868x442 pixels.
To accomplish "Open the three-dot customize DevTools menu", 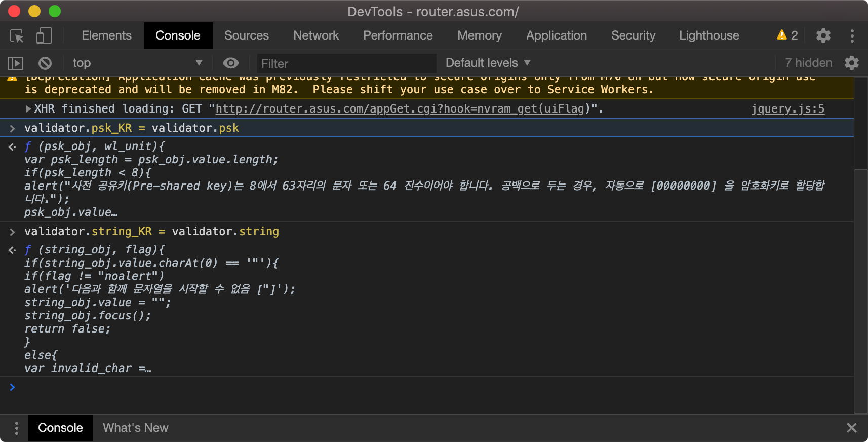I will (852, 35).
